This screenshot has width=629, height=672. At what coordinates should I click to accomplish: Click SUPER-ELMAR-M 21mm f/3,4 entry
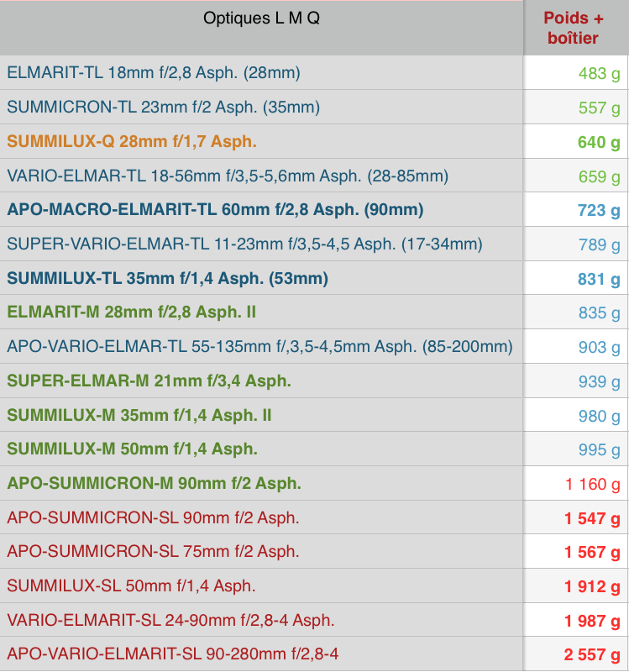(x=149, y=381)
